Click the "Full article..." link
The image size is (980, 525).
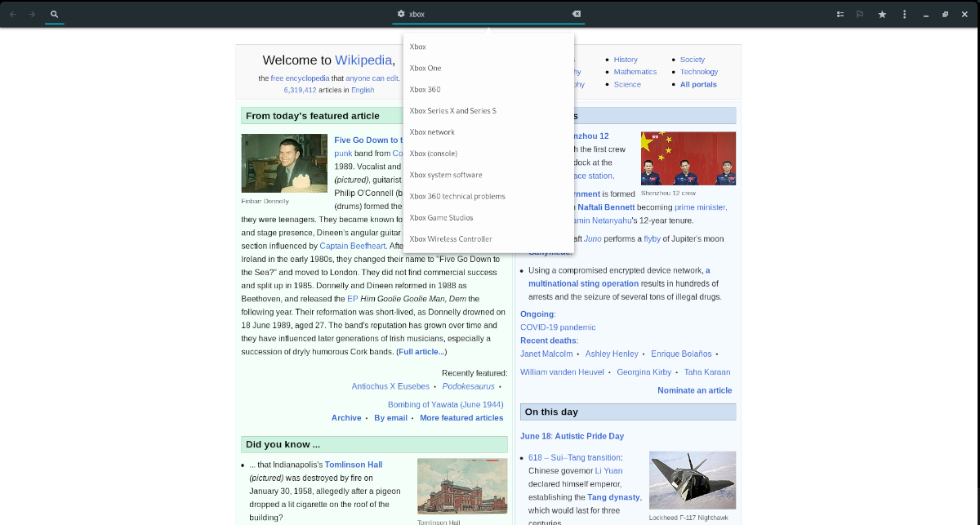coord(420,351)
